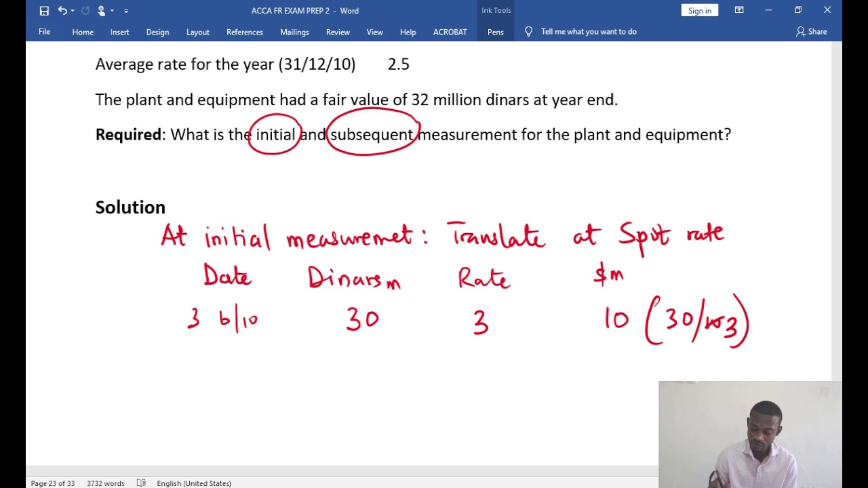The height and width of the screenshot is (488, 868).
Task: Click the Save icon in Quick Access Toolbar
Action: (x=44, y=10)
